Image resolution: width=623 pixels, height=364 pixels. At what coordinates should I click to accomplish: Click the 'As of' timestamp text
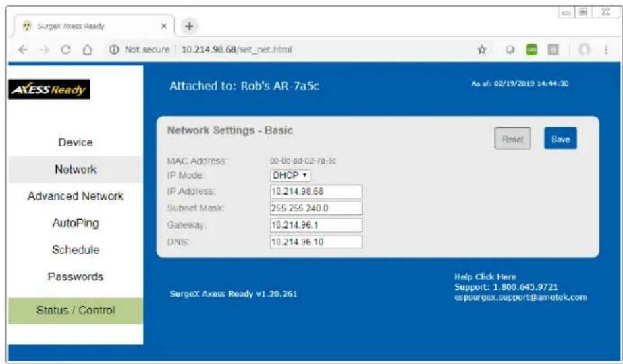(x=520, y=84)
